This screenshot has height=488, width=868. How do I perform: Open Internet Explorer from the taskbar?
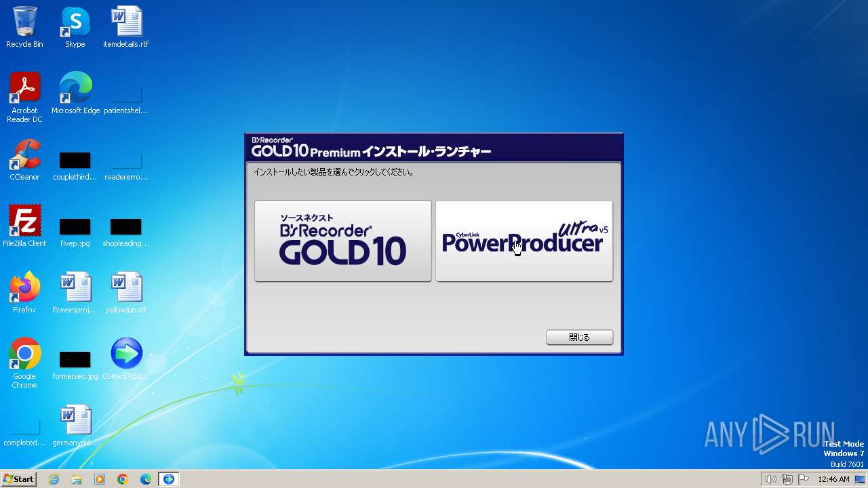tap(54, 479)
